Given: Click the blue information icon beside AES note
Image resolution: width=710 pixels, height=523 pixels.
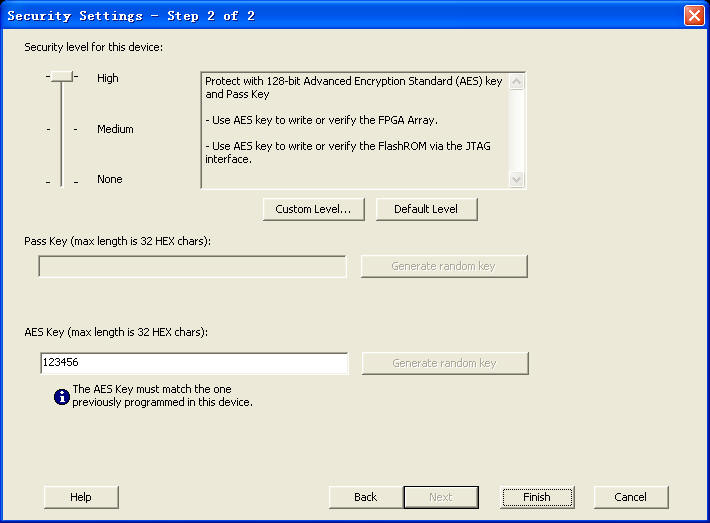Looking at the screenshot, I should [x=62, y=397].
